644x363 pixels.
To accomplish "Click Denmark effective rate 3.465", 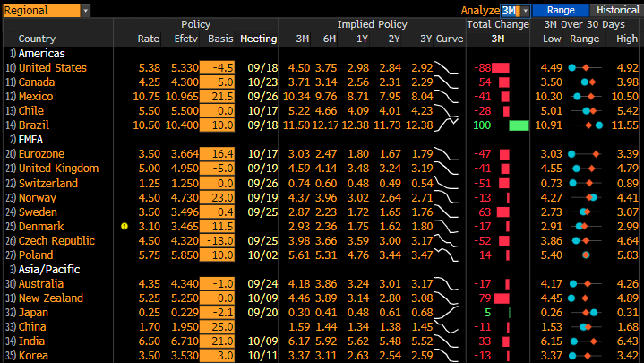I will tap(185, 227).
